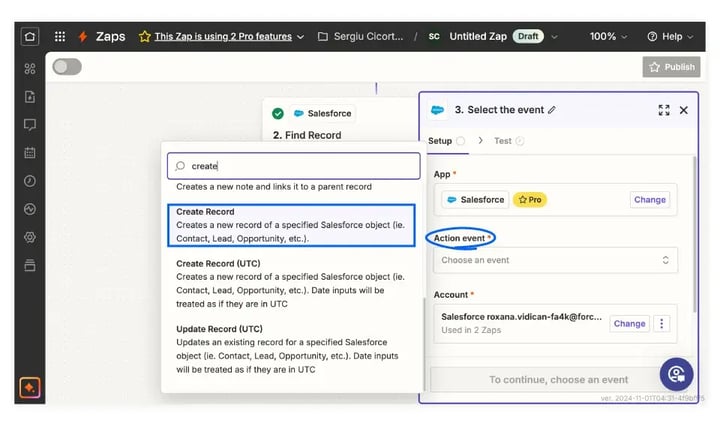Click the Used in 2 Zaps text
Screen dimensions: 720x426
tap(471, 330)
